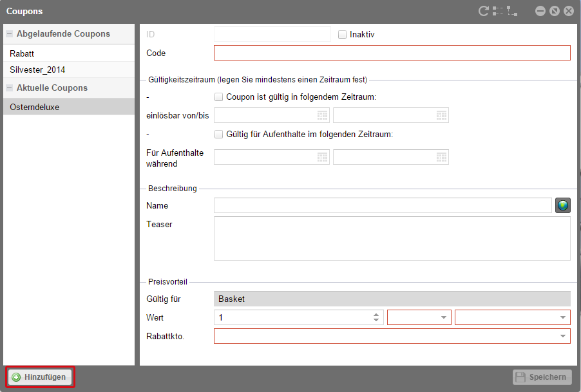The width and height of the screenshot is (581, 392).
Task: Open the Rabattkto. dropdown
Action: pyautogui.click(x=564, y=336)
